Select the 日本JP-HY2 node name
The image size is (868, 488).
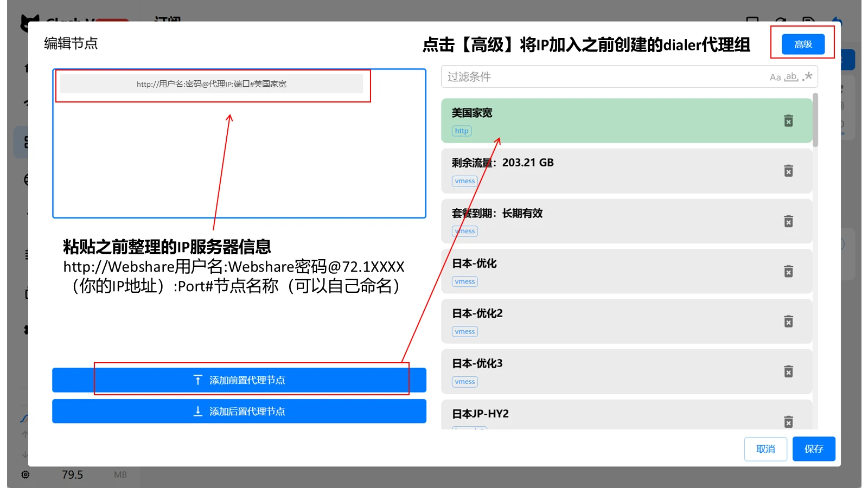481,414
